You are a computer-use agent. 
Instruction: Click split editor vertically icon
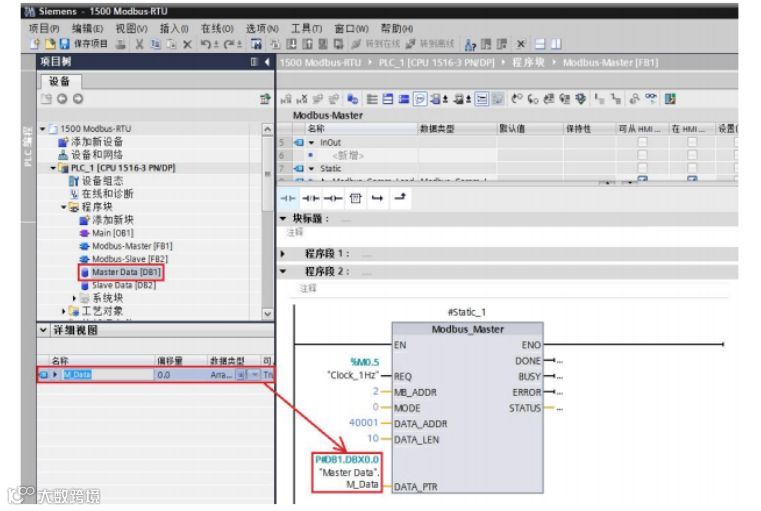point(556,44)
